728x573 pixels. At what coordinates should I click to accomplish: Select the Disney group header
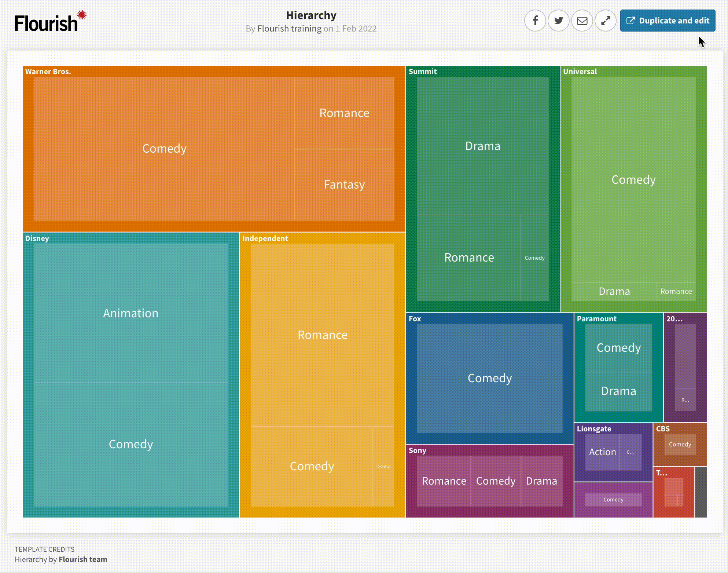point(37,238)
